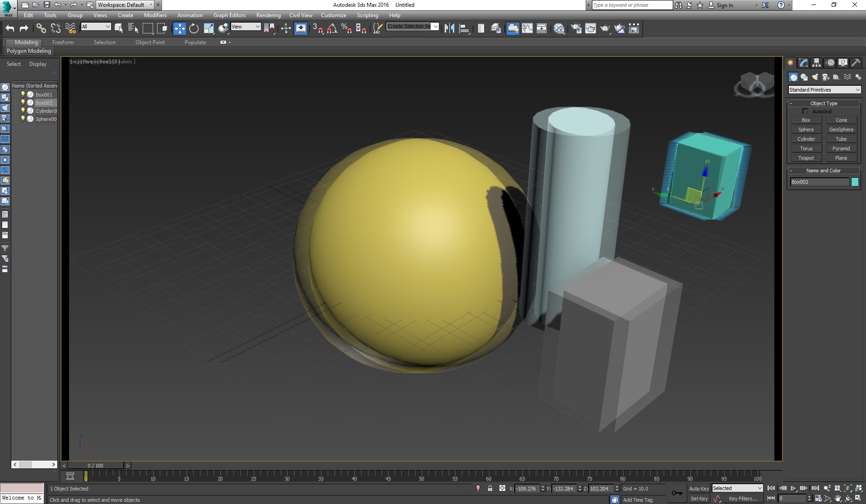
Task: Enable the AutoGrid checkbox
Action: (x=805, y=111)
